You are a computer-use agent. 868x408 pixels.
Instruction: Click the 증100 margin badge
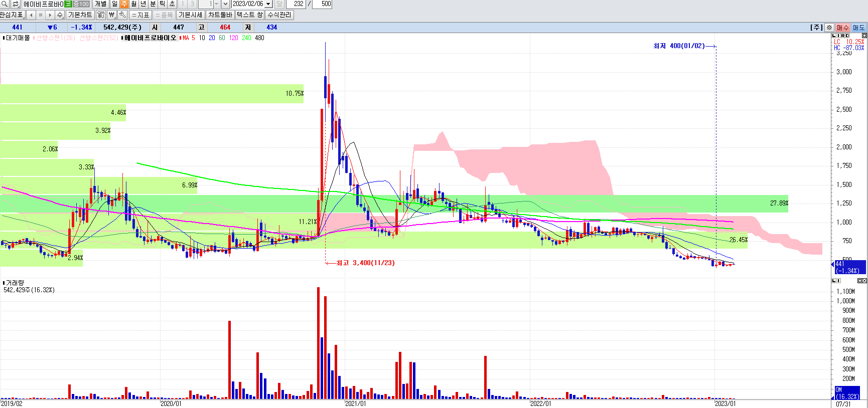coord(81,4)
